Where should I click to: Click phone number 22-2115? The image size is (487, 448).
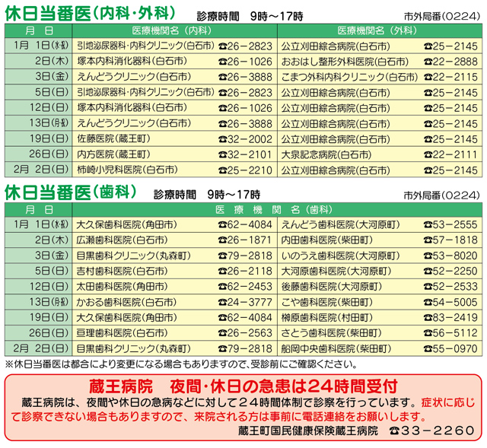point(455,77)
